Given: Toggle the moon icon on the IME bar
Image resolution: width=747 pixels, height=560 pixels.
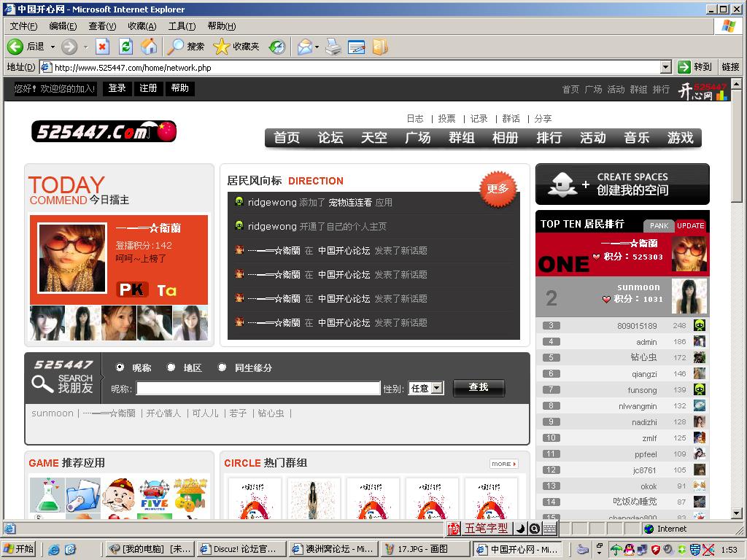Looking at the screenshot, I should pos(520,528).
